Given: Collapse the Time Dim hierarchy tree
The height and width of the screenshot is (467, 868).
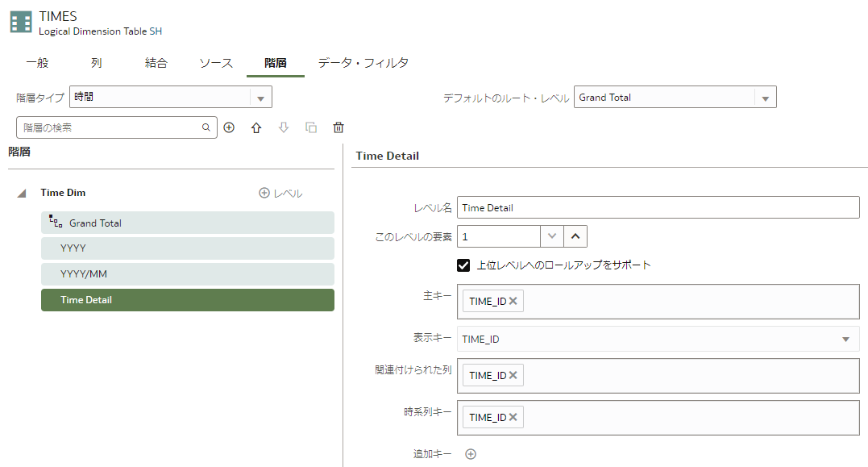Looking at the screenshot, I should (22, 194).
